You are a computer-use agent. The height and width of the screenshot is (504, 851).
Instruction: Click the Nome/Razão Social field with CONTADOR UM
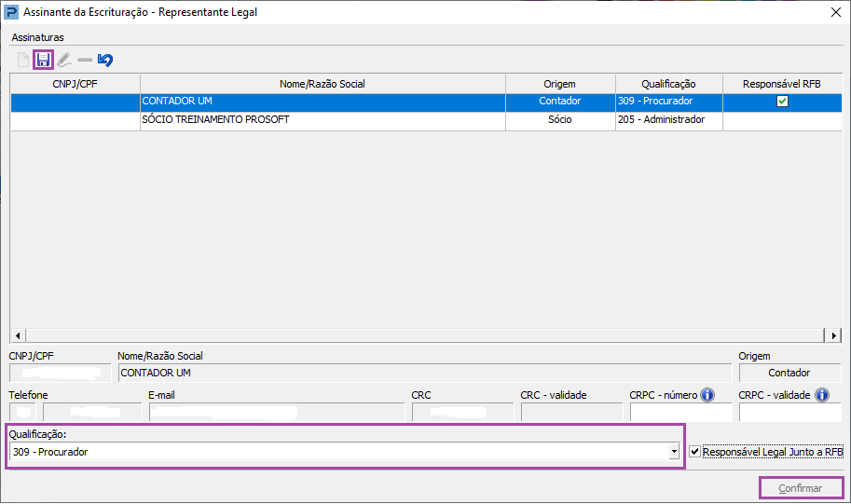click(424, 373)
